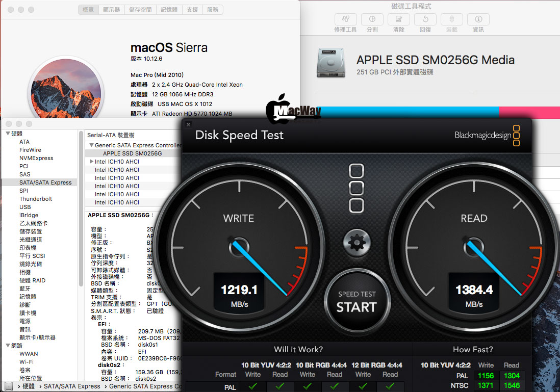Viewport: 560px width, 392px height.
Task: Click the sidebar scrollbar in System Information
Action: (81, 209)
